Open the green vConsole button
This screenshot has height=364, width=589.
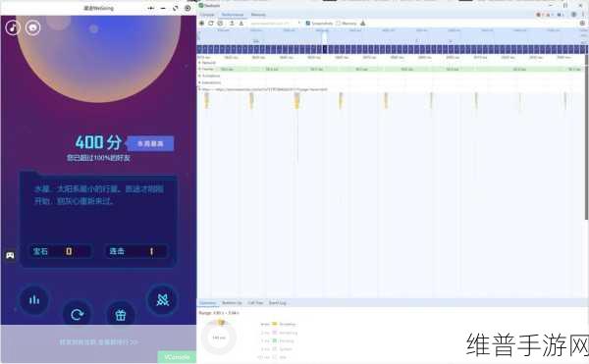pyautogui.click(x=177, y=357)
